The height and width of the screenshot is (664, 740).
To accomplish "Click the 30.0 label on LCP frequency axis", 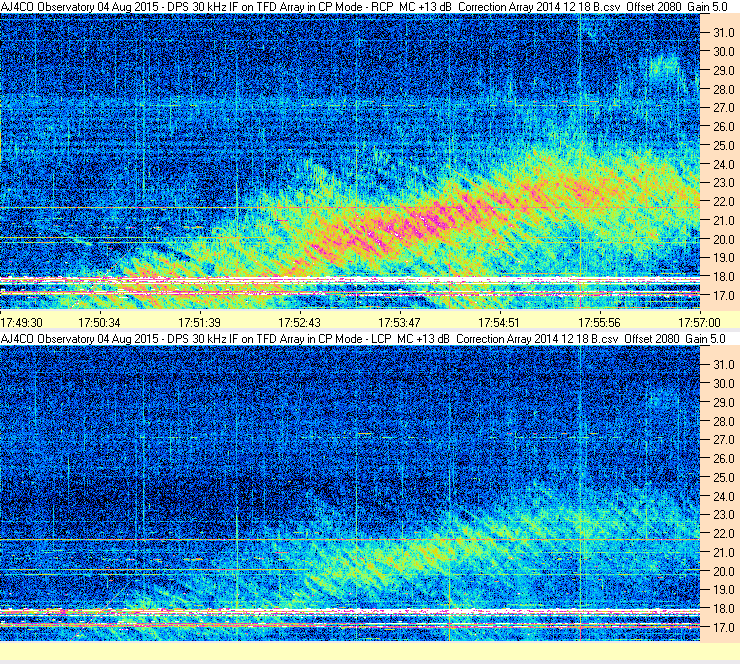I will [x=723, y=384].
